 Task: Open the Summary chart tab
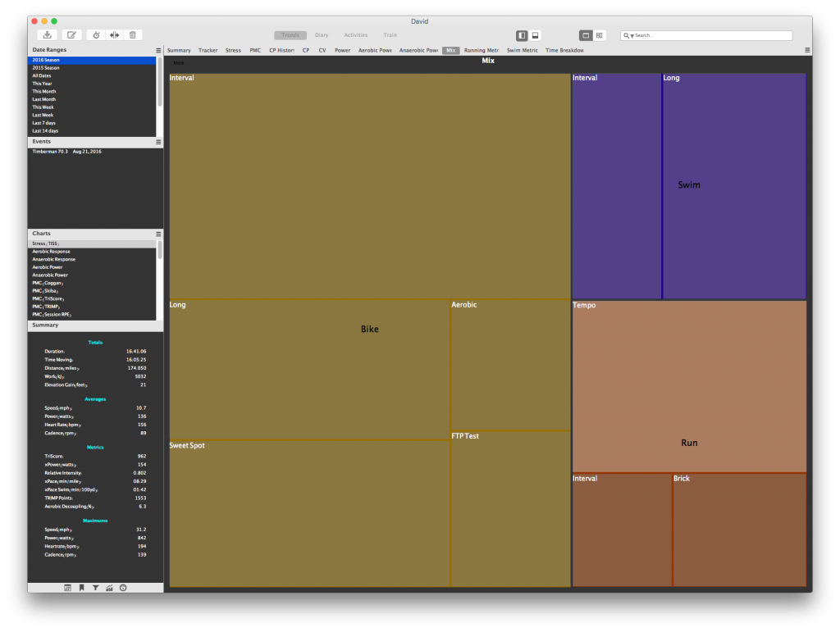tap(179, 50)
